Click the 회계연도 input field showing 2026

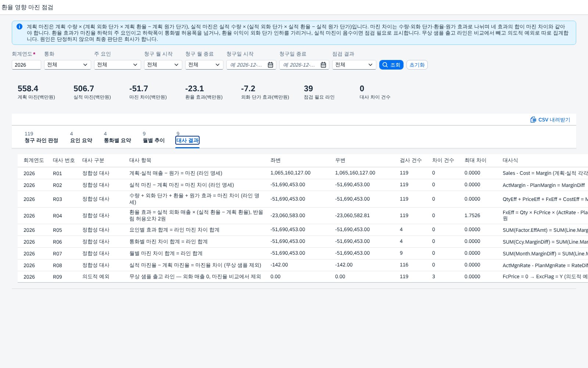[26, 65]
